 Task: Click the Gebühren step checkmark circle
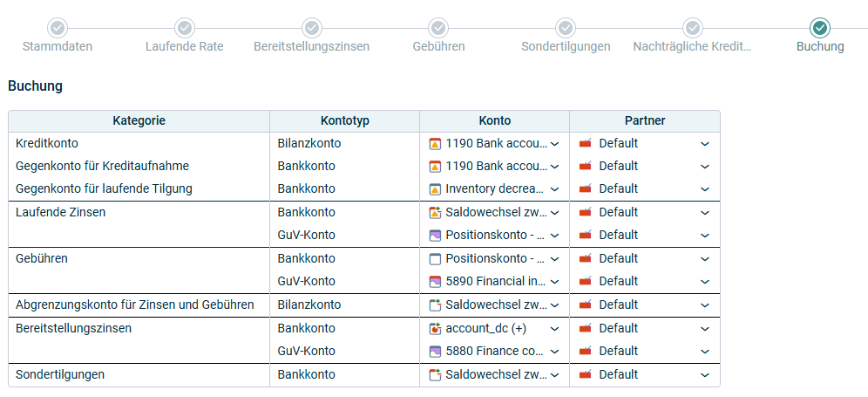coord(438,27)
